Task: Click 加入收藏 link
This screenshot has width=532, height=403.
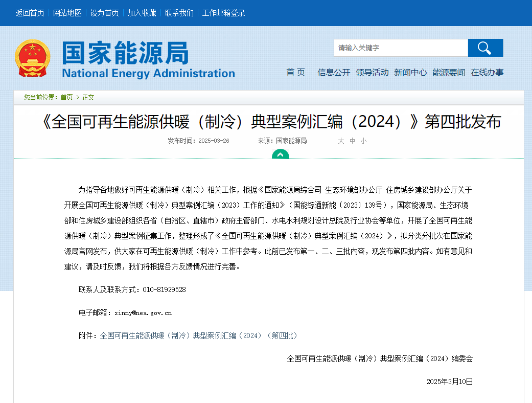Action: click(142, 13)
